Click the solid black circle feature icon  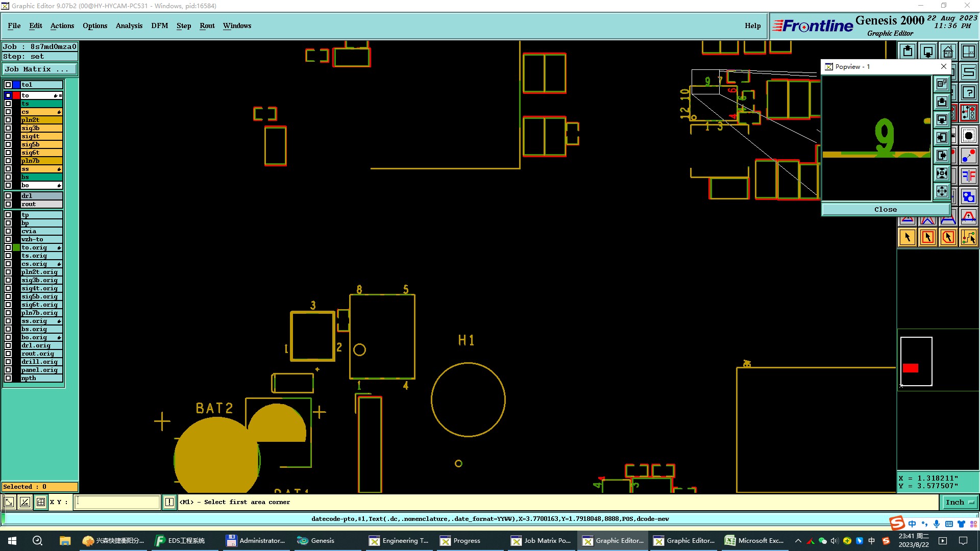point(968,136)
